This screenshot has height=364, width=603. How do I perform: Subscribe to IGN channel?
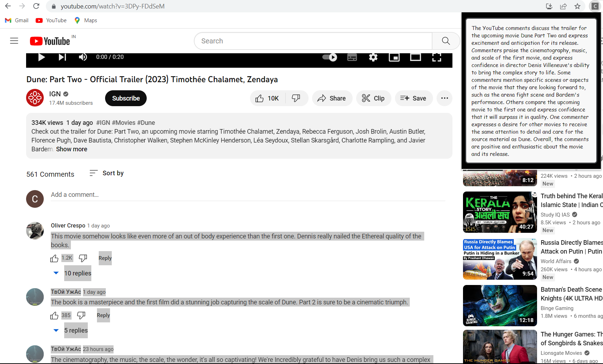point(126,98)
